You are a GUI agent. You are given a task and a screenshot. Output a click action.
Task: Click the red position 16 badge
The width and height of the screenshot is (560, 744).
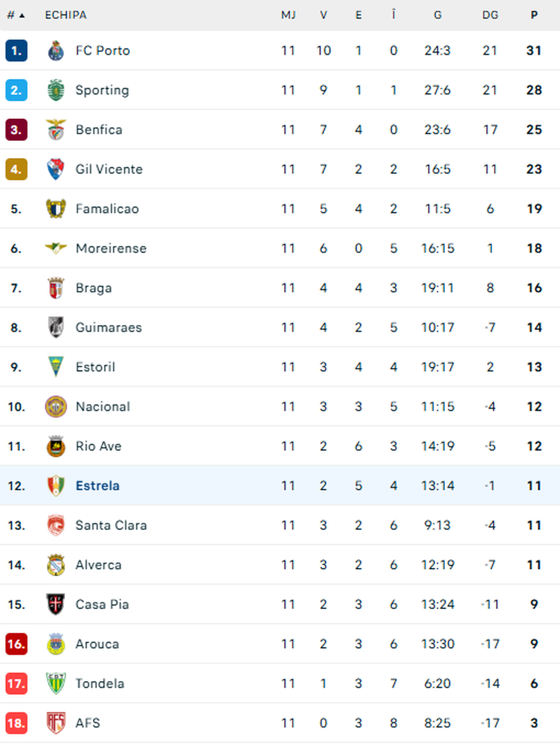pos(16,644)
